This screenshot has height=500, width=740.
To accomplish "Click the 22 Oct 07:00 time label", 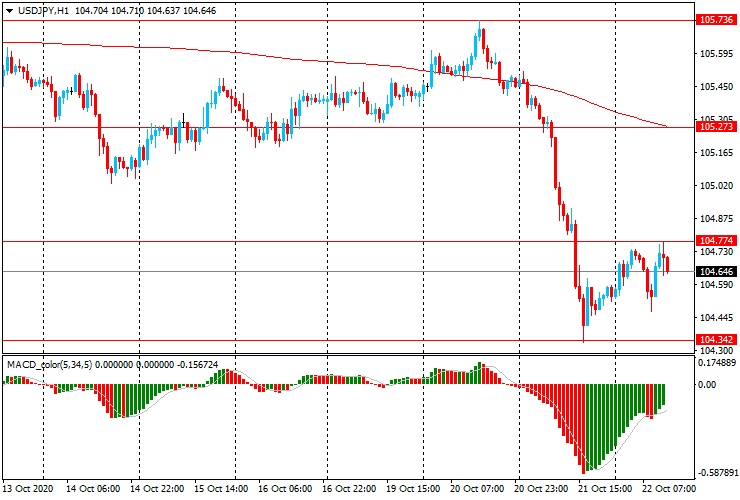I will pos(669,488).
